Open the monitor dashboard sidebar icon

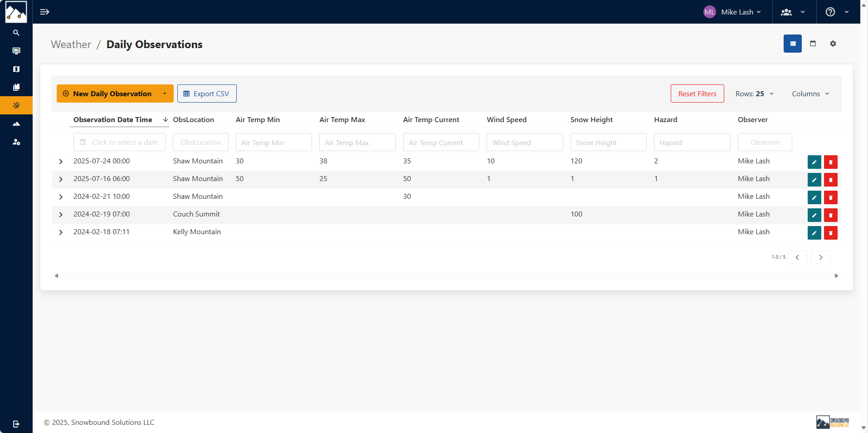[x=16, y=51]
